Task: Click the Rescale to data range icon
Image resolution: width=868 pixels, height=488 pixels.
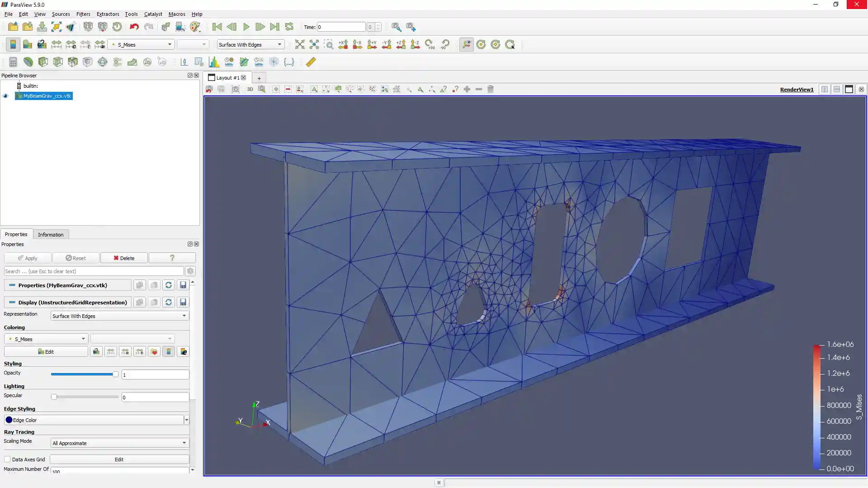Action: coord(56,44)
